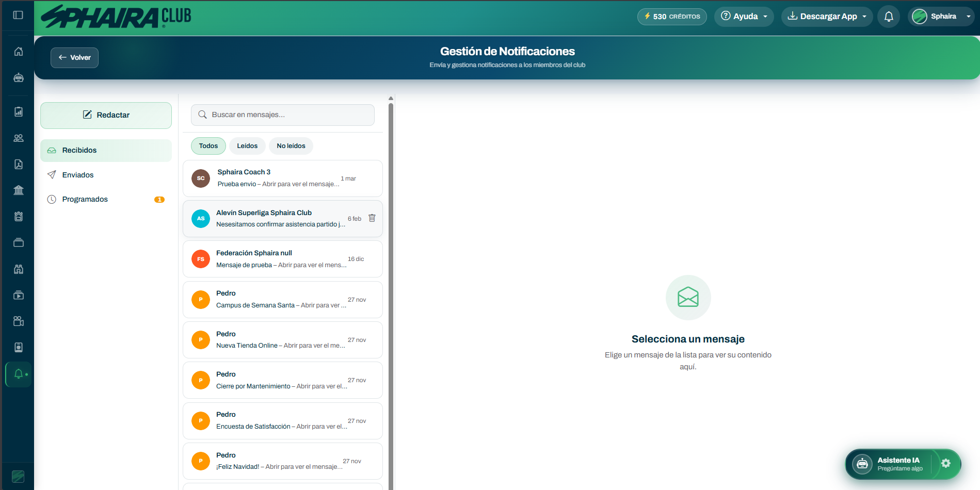980x490 pixels.
Task: Open the members group sidebar icon
Action: click(19, 138)
